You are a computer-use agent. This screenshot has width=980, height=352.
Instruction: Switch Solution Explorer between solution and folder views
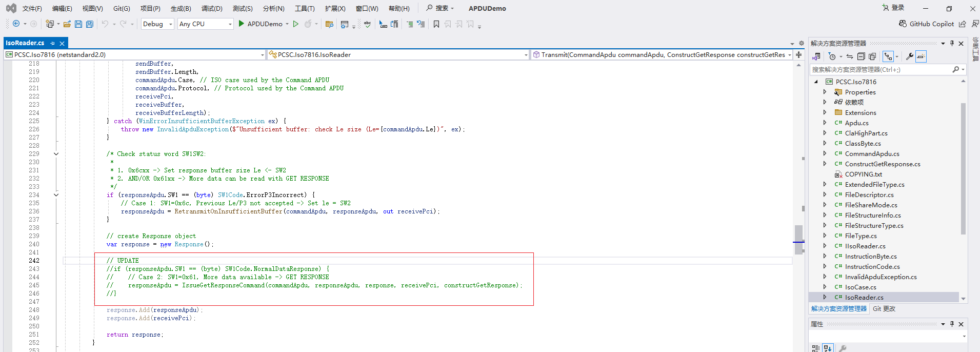(x=816, y=56)
